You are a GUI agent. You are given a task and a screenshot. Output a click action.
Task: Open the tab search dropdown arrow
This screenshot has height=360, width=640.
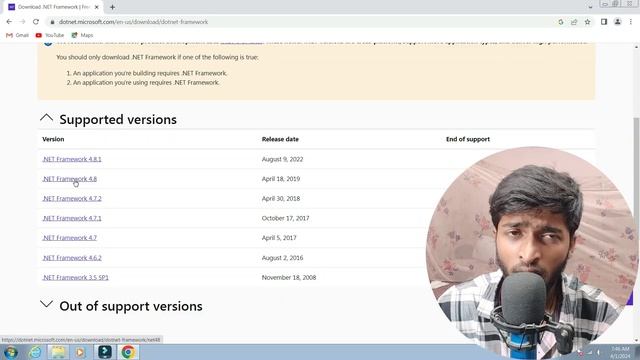[590, 7]
